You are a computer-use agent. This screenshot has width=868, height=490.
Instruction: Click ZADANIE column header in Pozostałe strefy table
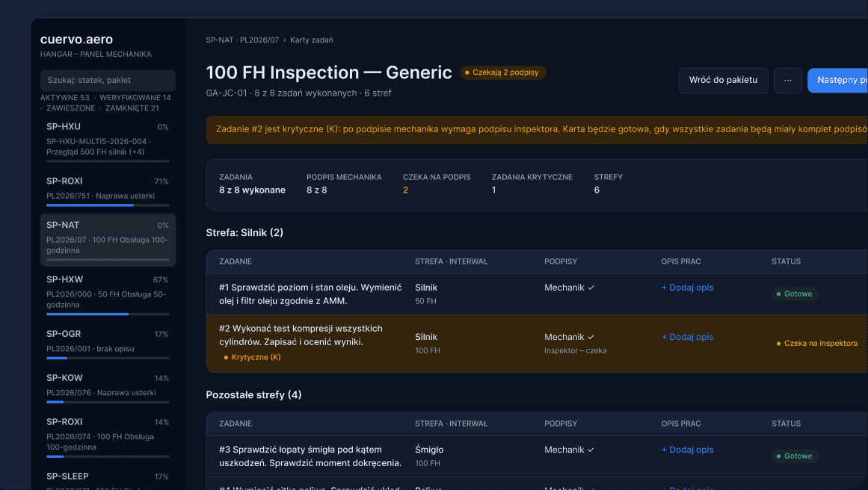(236, 424)
